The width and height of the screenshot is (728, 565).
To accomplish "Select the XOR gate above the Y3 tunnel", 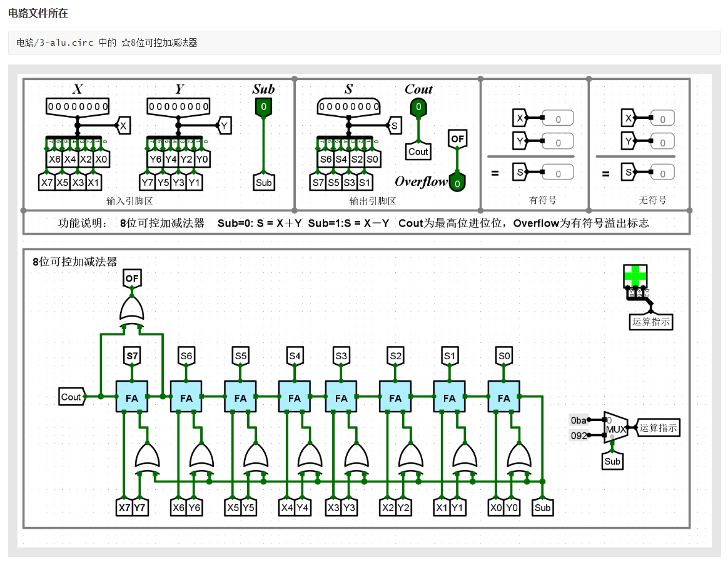I will (x=356, y=457).
